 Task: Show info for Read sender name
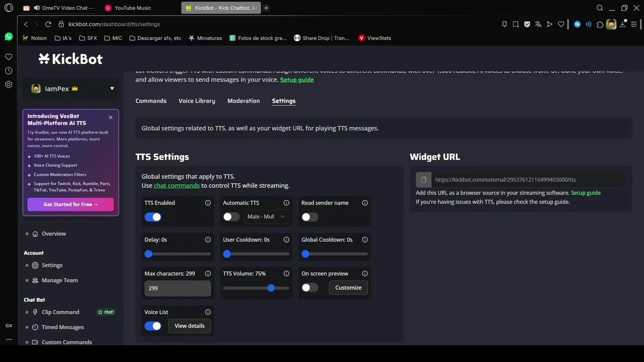pos(365,203)
